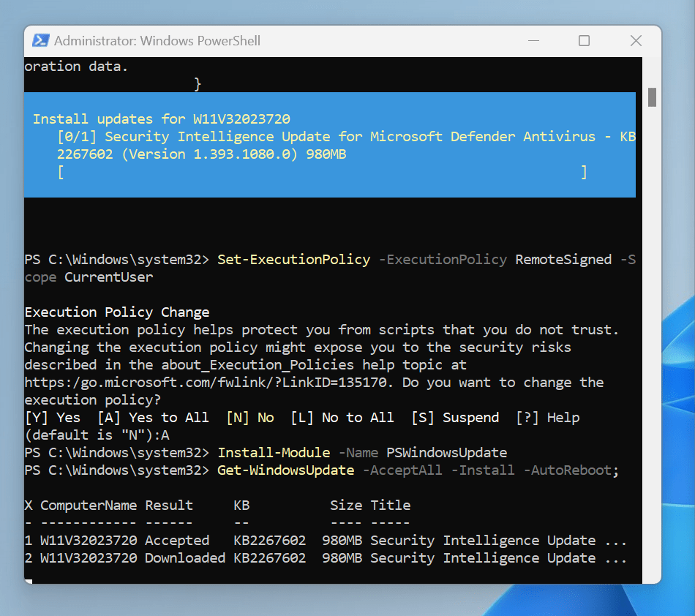This screenshot has width=695, height=616.
Task: Click the '-ExecutionPolicy' parameter text
Action: 443,259
